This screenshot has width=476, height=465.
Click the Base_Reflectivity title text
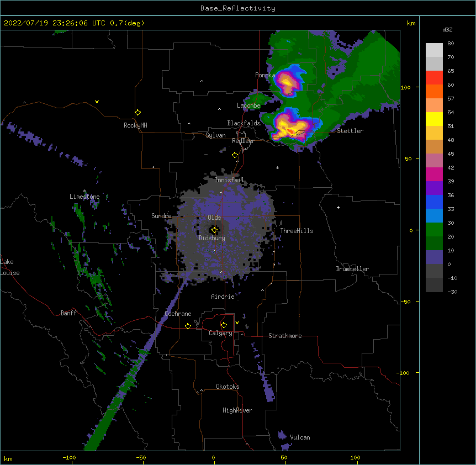pos(237,8)
